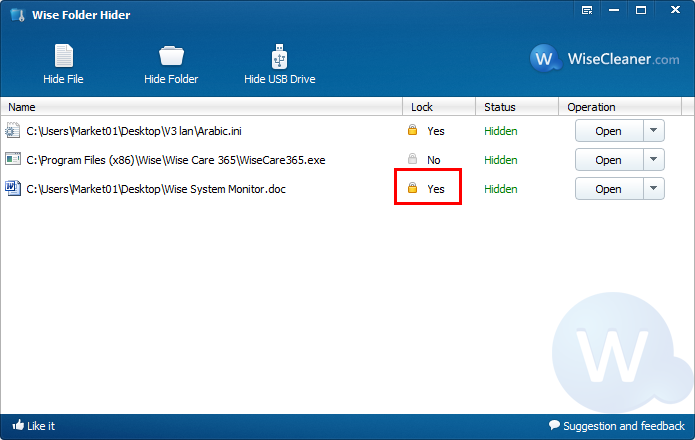Expand the dropdown arrow for Arabic.ini
The image size is (695, 440).
(x=654, y=131)
